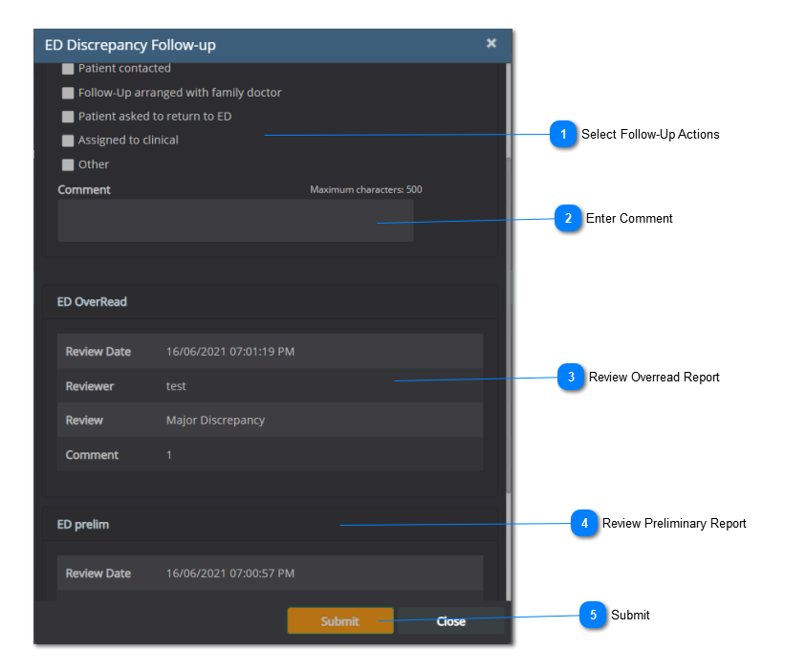Select the Review row showing Major Discrepancy

coord(270,421)
